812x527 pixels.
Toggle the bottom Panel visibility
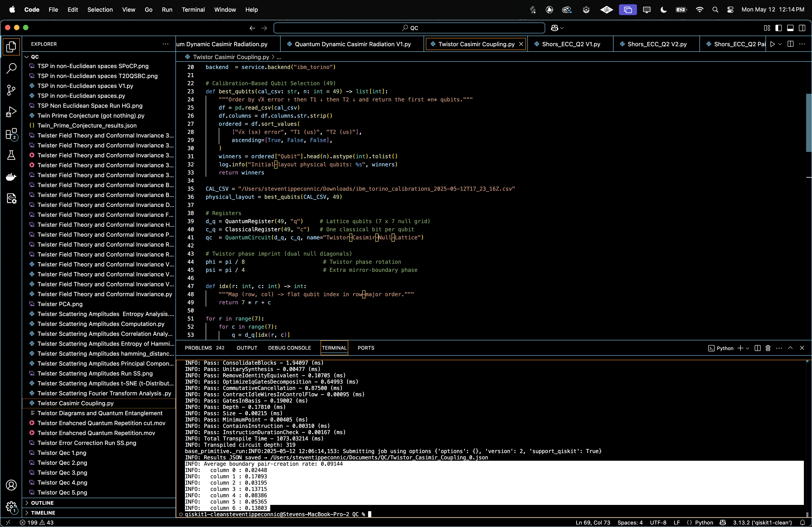790,28
